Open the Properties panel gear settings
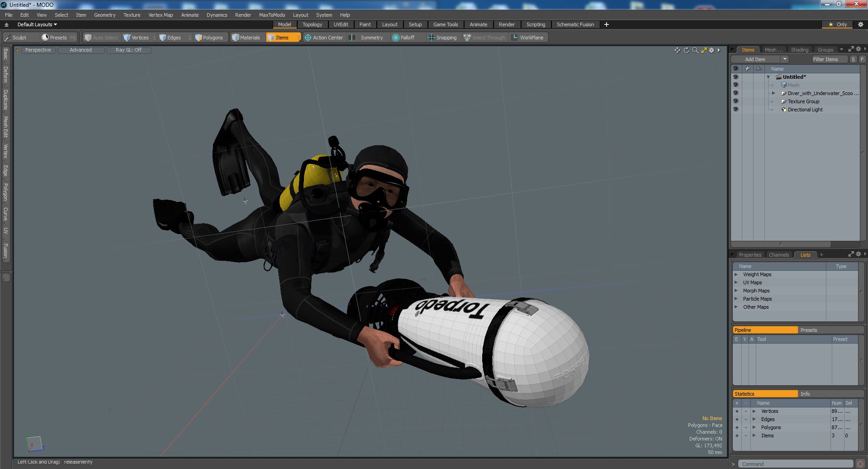The width and height of the screenshot is (868, 469). (859, 254)
